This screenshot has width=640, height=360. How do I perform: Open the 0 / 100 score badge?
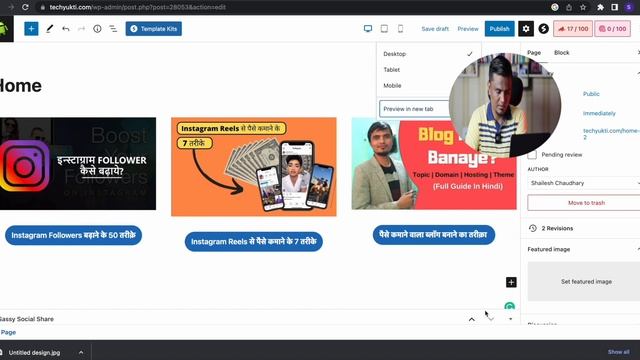pos(612,29)
